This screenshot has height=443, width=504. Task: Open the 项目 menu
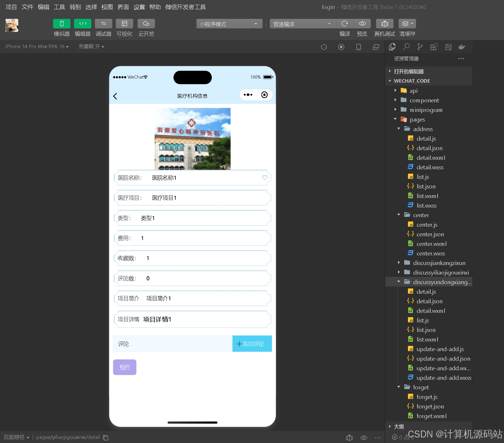pos(11,7)
